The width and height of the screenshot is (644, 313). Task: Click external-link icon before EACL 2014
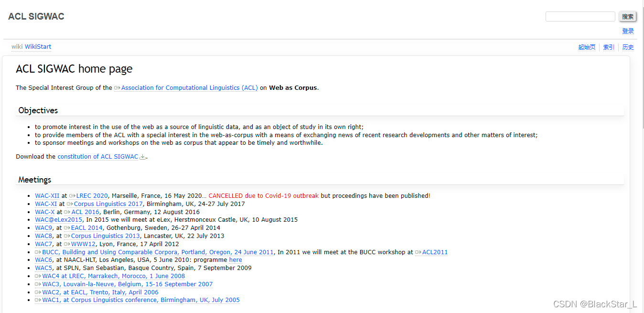coord(67,228)
